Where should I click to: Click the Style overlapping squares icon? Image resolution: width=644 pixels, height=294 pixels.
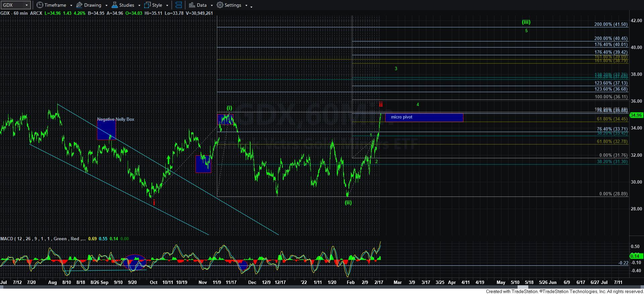click(147, 5)
